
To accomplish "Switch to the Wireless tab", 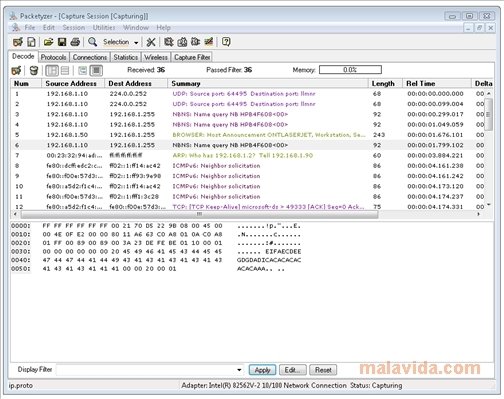I will tap(156, 57).
